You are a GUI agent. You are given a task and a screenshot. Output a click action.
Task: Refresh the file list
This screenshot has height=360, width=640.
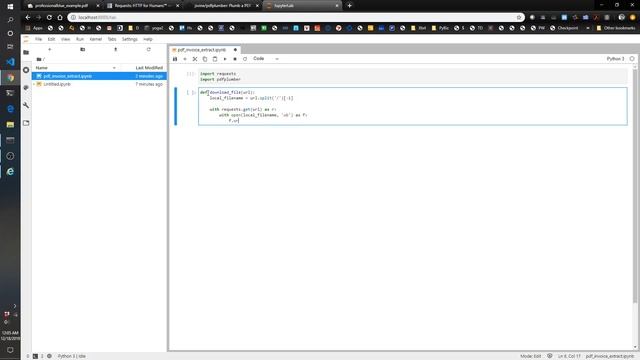click(x=149, y=49)
